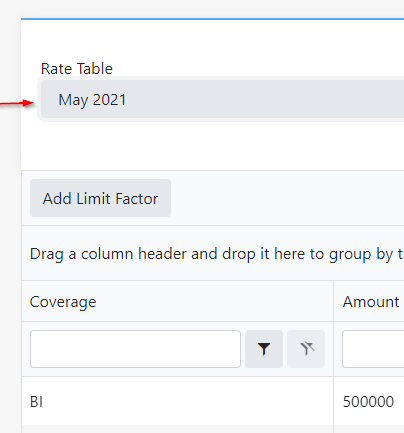This screenshot has height=433, width=404.
Task: Select the BI coverage cell
Action: pos(178,401)
